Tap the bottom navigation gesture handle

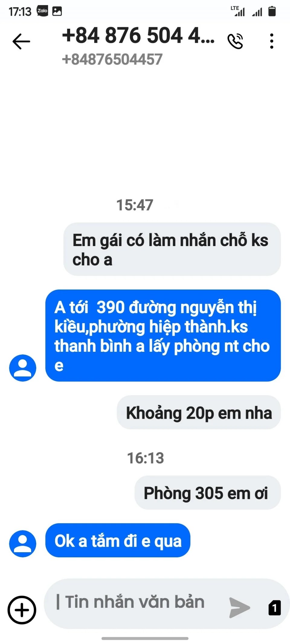(145, 638)
